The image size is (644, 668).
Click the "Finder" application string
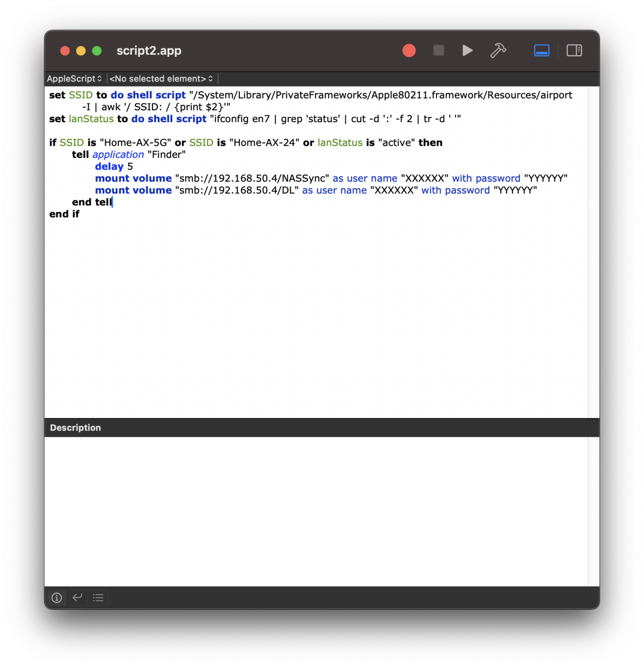167,155
